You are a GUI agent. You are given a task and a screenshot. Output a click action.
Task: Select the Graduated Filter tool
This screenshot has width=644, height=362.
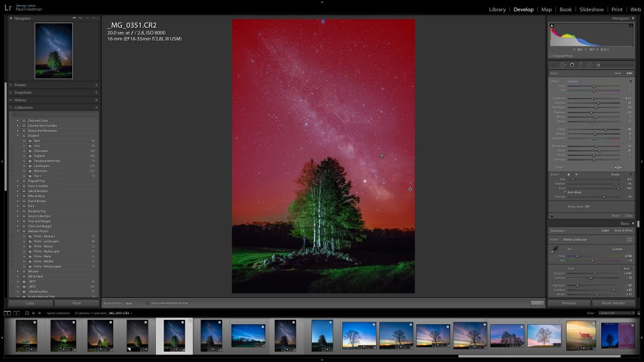tap(580, 65)
